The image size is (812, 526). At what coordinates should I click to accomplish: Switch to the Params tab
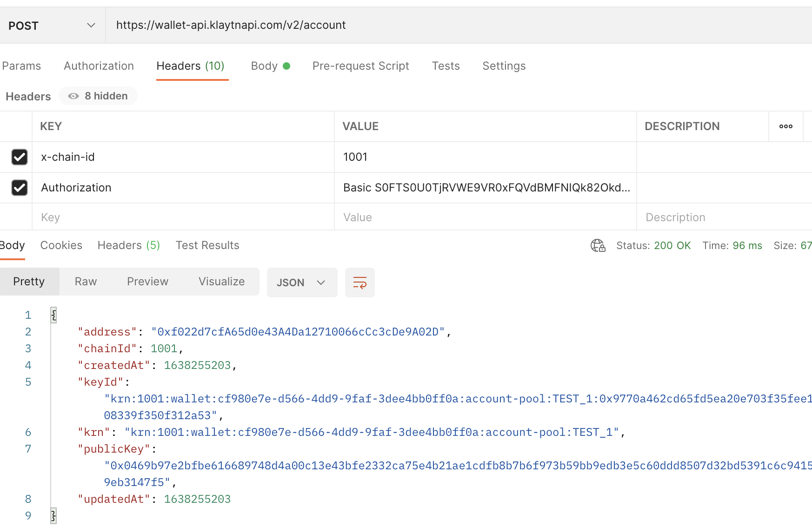tap(21, 66)
